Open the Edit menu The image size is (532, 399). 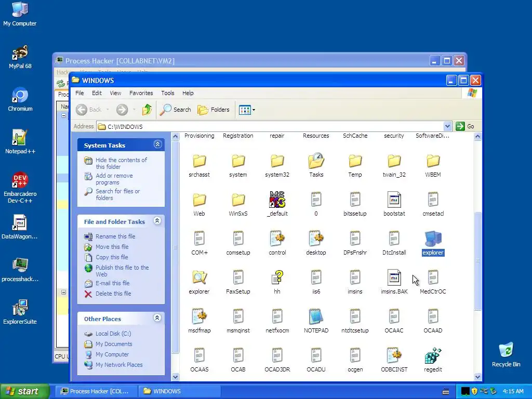(97, 93)
